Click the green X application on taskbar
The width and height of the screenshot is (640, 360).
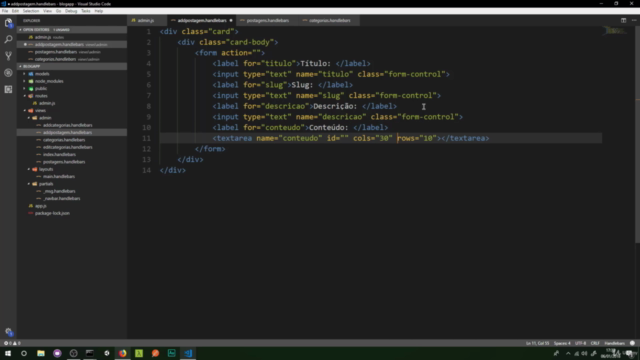139,353
